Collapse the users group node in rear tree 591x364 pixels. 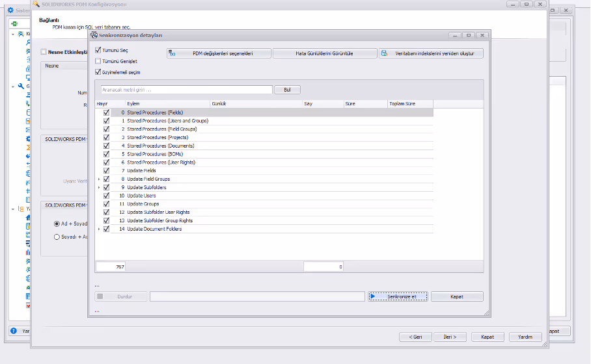(x=13, y=34)
